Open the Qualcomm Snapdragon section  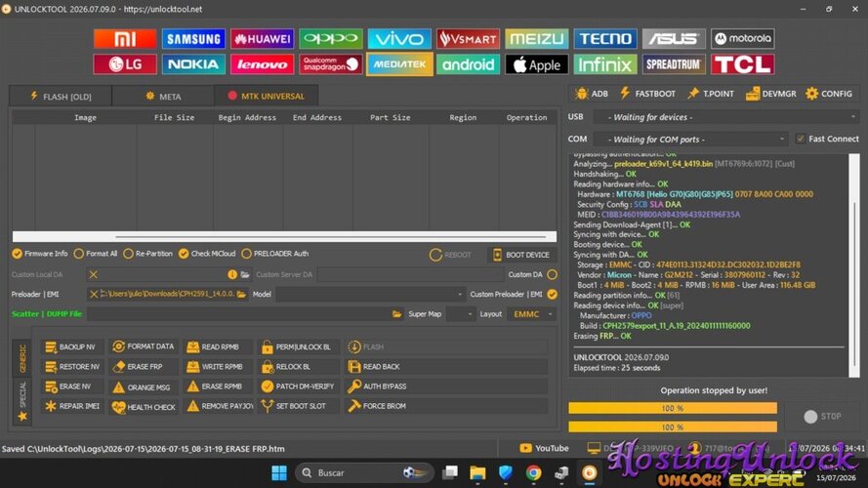click(330, 64)
